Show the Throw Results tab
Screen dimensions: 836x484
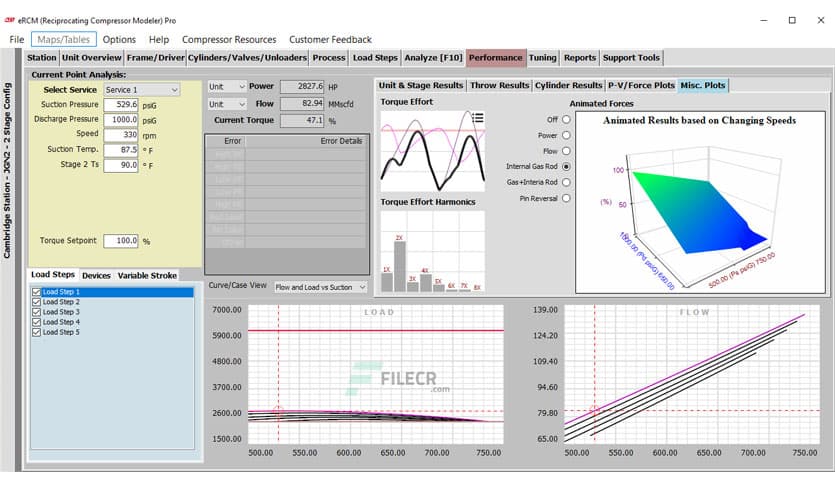tap(500, 85)
